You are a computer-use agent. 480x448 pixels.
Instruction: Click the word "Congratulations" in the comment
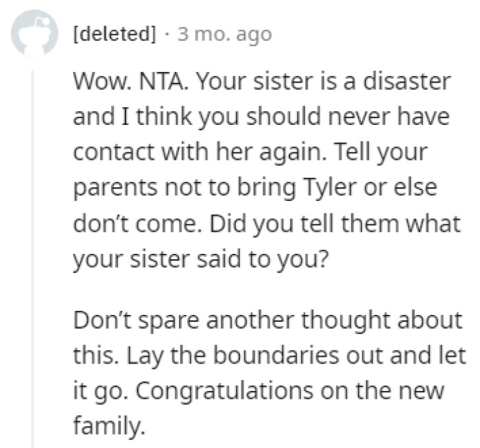239,396
